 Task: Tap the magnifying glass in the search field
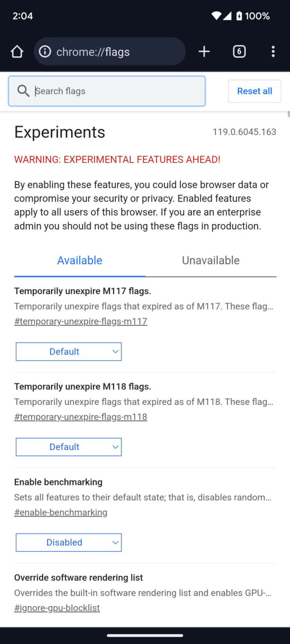tap(24, 91)
